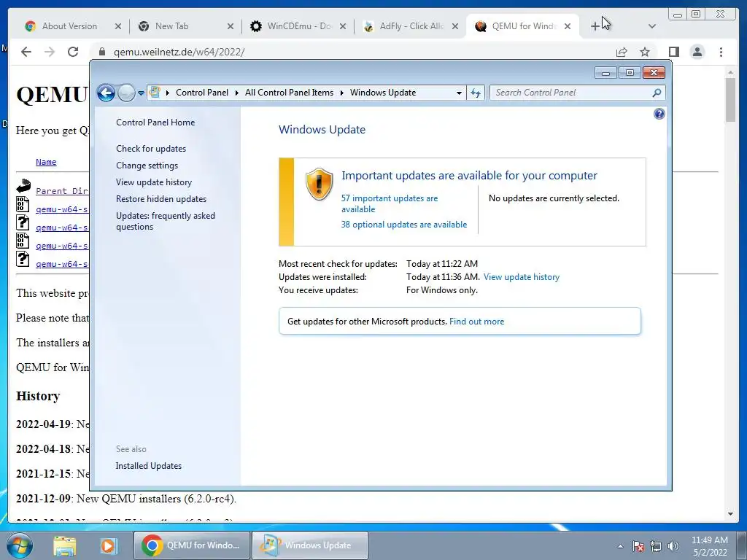Click Chrome back arrow
The width and height of the screenshot is (747, 560).
26,52
